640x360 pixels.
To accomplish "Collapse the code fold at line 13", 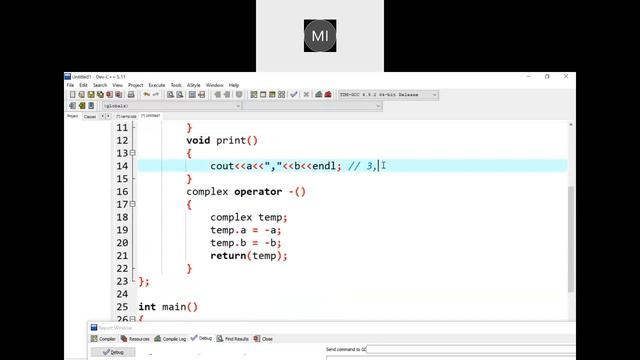I will [x=133, y=153].
